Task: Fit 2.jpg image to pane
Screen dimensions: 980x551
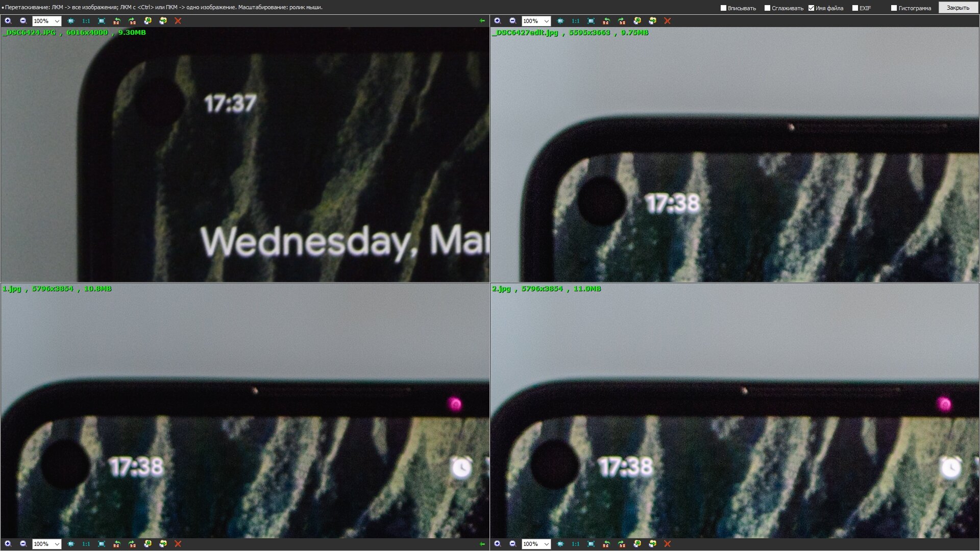Action: tap(560, 544)
